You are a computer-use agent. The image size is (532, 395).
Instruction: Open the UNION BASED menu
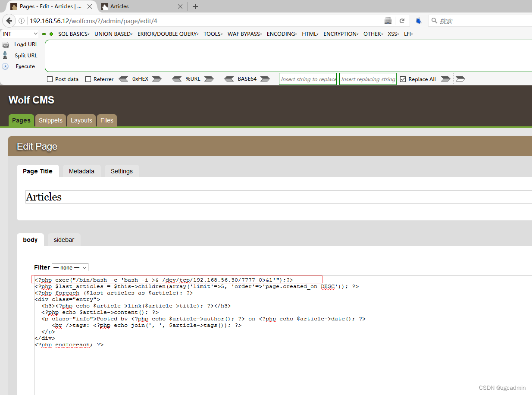pyautogui.click(x=113, y=34)
